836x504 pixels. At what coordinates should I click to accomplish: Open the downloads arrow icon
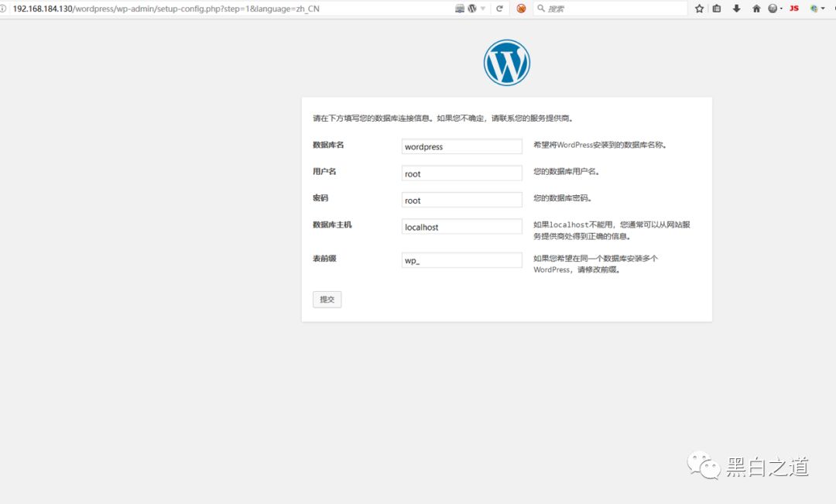(x=736, y=9)
